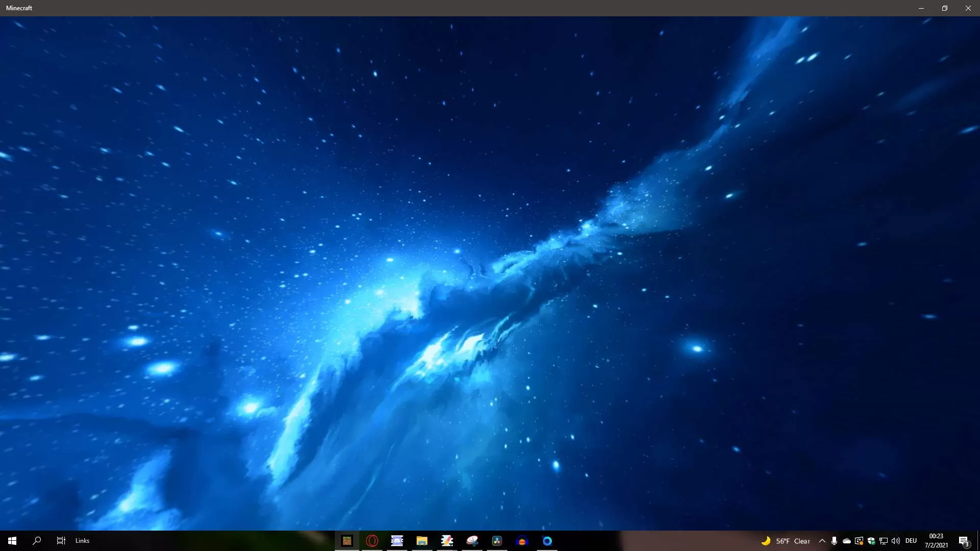
Task: Launch the Opera GX browser
Action: (x=372, y=541)
